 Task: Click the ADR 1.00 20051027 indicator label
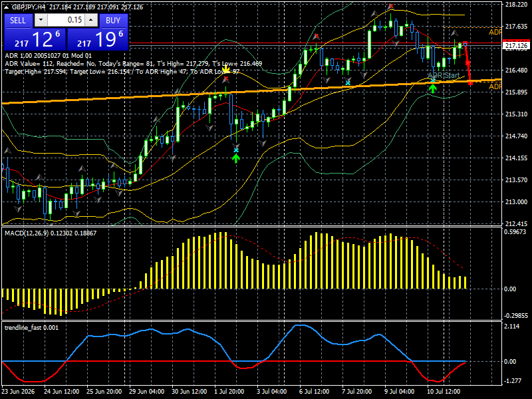tap(48, 56)
